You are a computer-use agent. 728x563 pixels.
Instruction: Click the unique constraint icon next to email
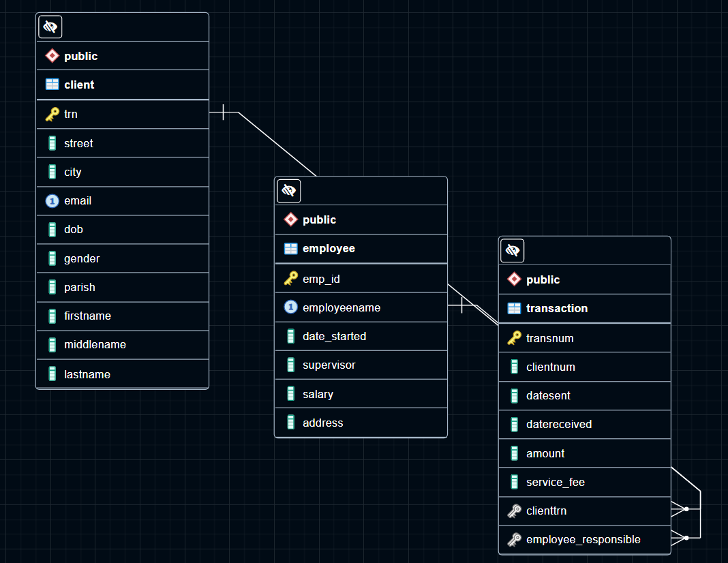(x=52, y=200)
